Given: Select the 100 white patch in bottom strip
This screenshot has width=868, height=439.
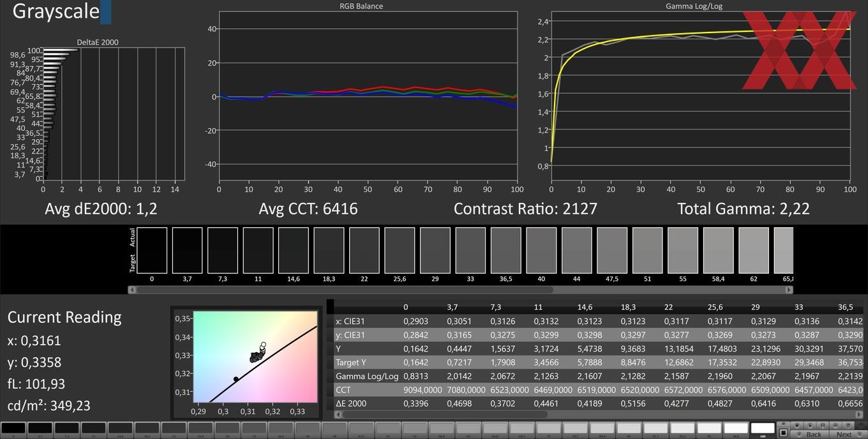Looking at the screenshot, I should pos(763,428).
